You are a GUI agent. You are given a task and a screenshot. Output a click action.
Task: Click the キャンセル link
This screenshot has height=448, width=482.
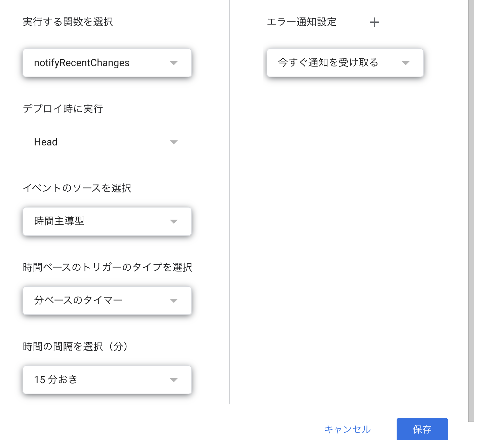[347, 429]
